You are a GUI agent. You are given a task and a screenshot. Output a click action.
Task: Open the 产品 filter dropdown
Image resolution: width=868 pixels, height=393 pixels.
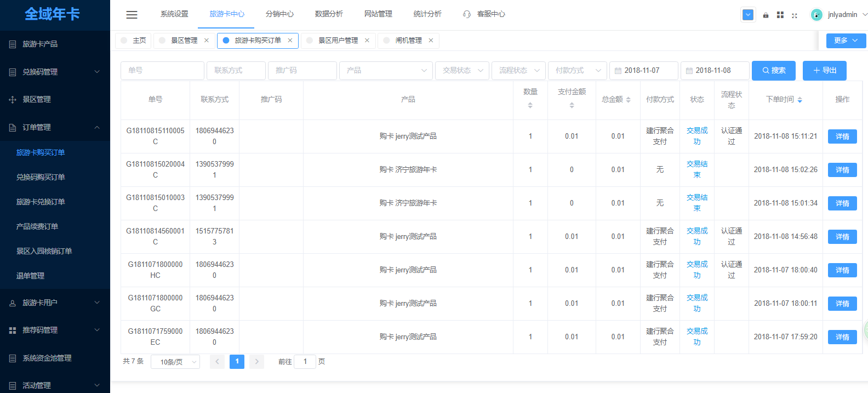tap(385, 71)
